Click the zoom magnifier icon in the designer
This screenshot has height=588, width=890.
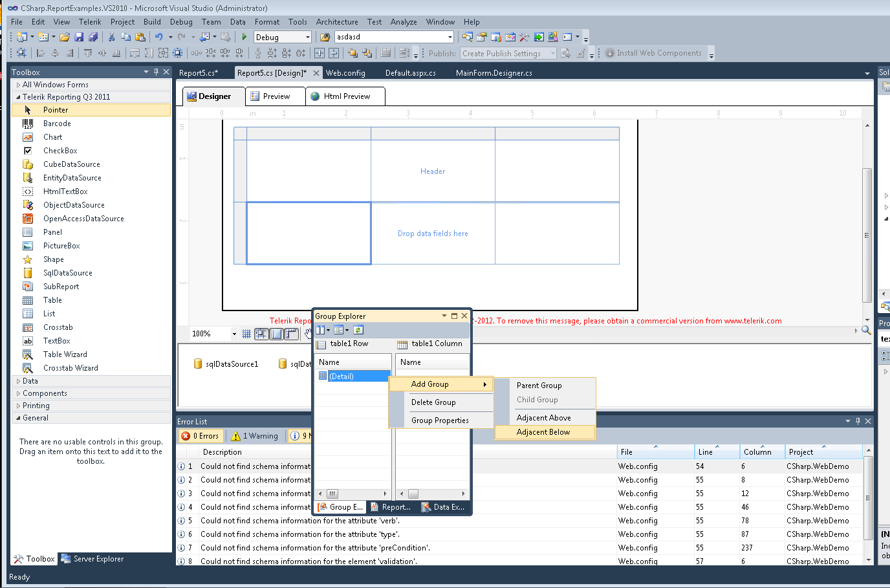coord(866,331)
